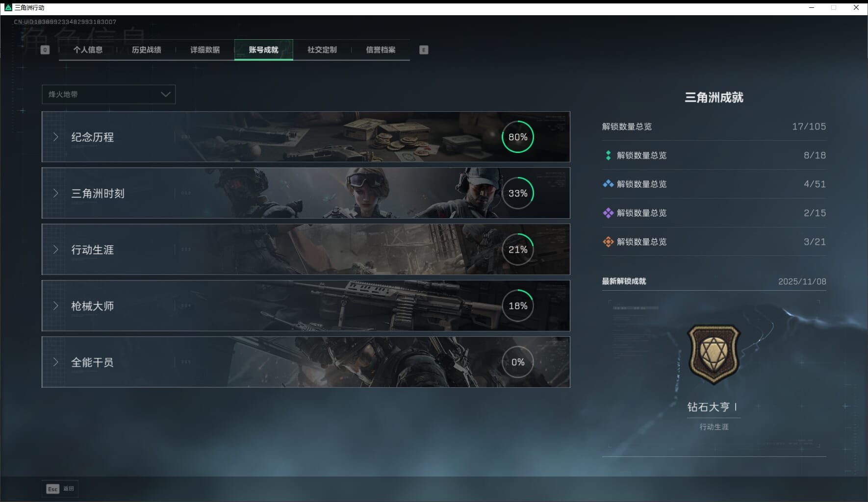Click the E key next-tab icon
The image size is (868, 502).
[424, 50]
